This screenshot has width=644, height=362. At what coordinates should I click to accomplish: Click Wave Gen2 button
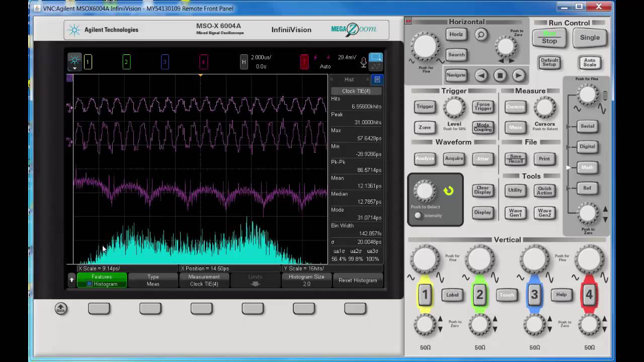click(544, 212)
